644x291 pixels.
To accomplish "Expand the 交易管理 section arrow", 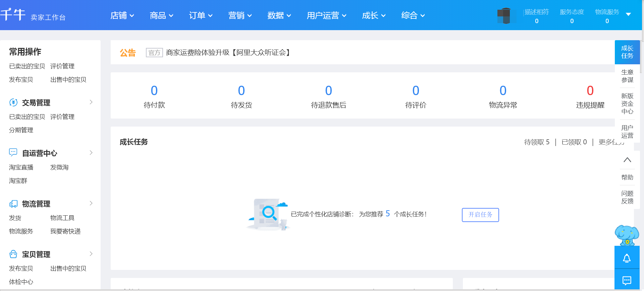I will tap(91, 102).
